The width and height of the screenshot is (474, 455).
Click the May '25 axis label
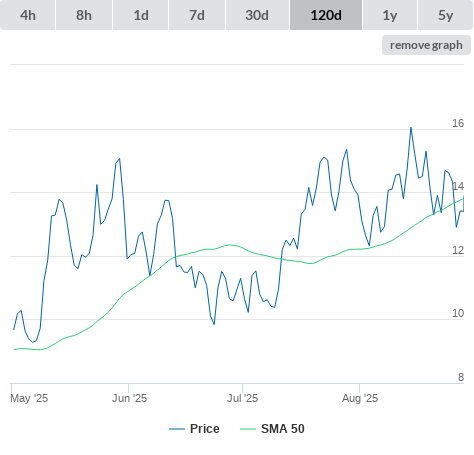point(29,398)
